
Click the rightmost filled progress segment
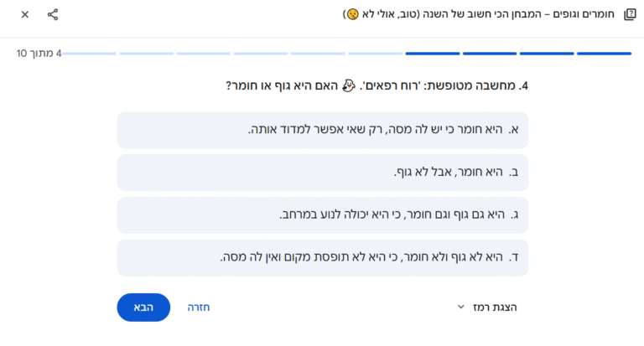[x=604, y=54]
